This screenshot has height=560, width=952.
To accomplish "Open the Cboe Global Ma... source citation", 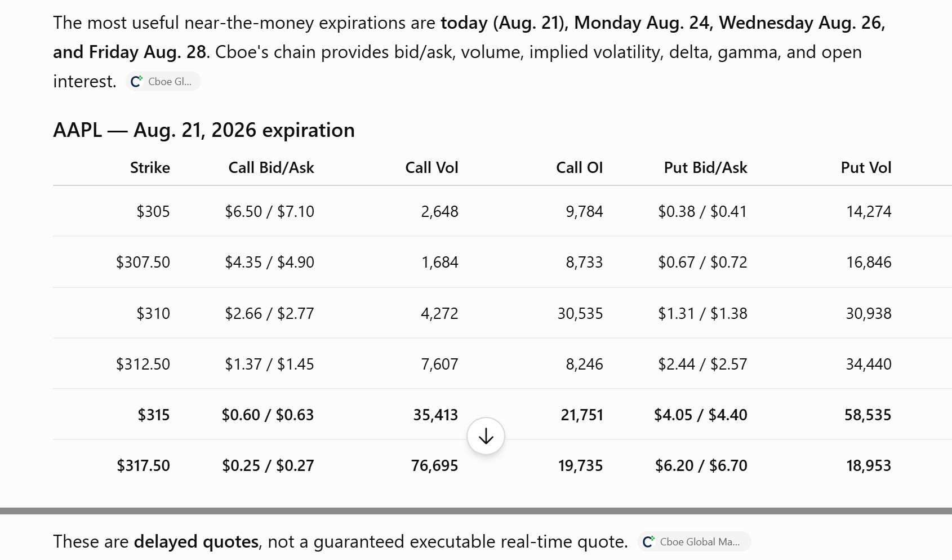I will click(695, 541).
